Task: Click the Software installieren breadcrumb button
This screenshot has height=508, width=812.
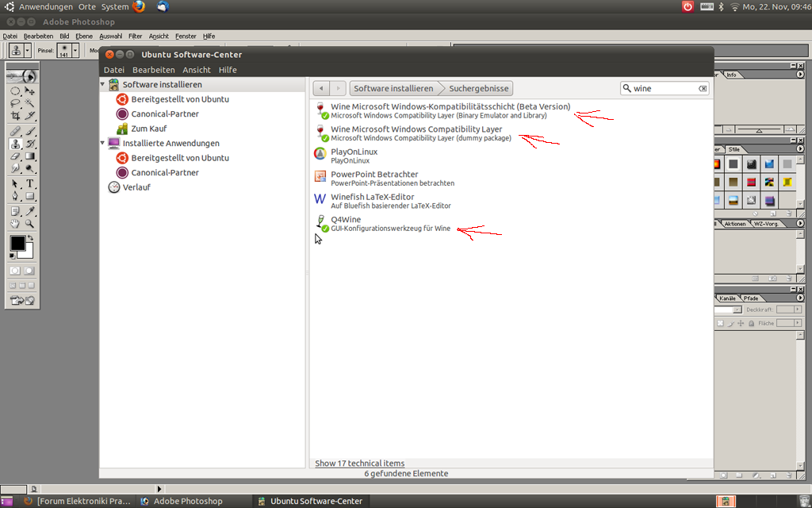Action: pyautogui.click(x=393, y=88)
